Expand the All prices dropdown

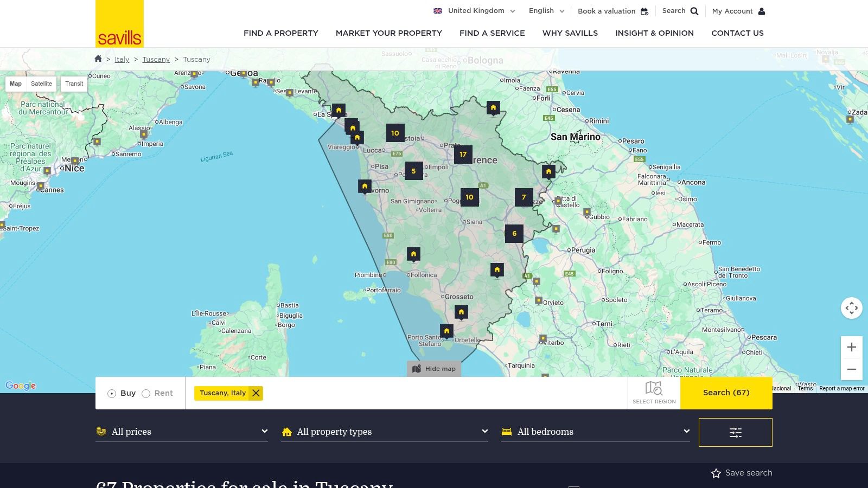tap(182, 432)
